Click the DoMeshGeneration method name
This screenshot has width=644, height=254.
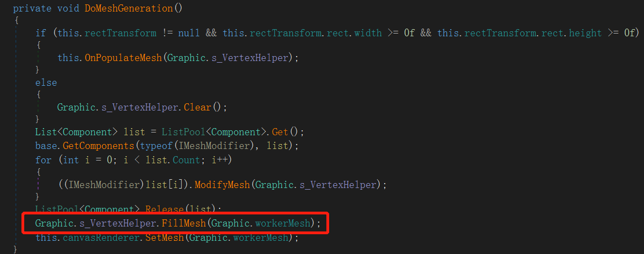(x=137, y=8)
